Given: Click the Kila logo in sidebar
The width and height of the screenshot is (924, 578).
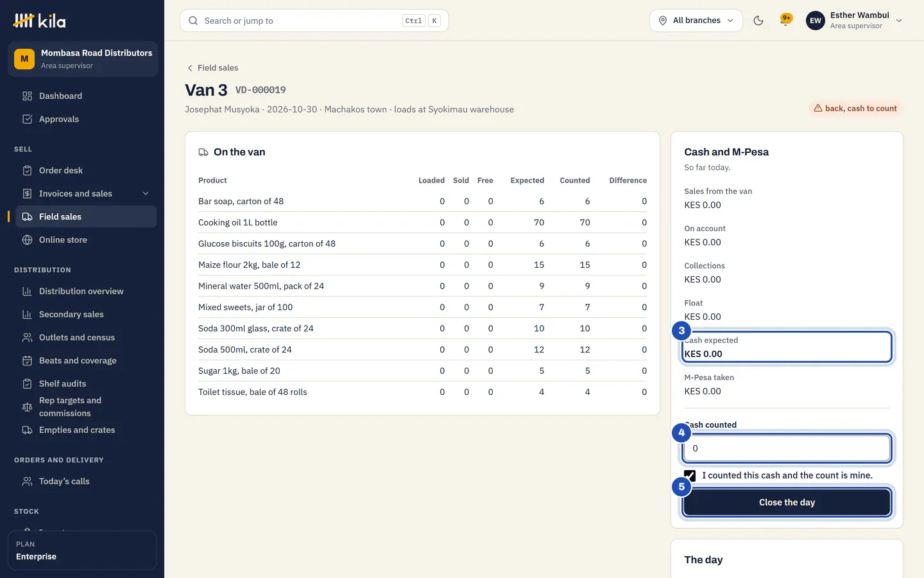Looking at the screenshot, I should [x=39, y=21].
